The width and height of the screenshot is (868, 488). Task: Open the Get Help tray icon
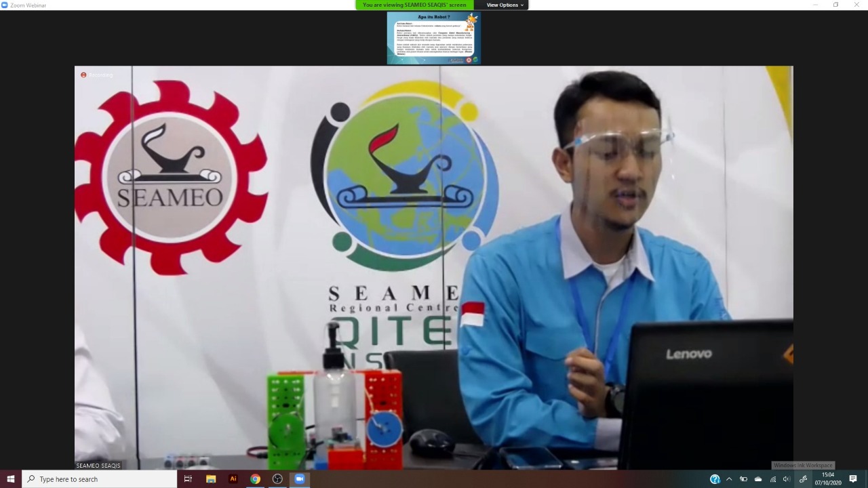[x=714, y=479]
